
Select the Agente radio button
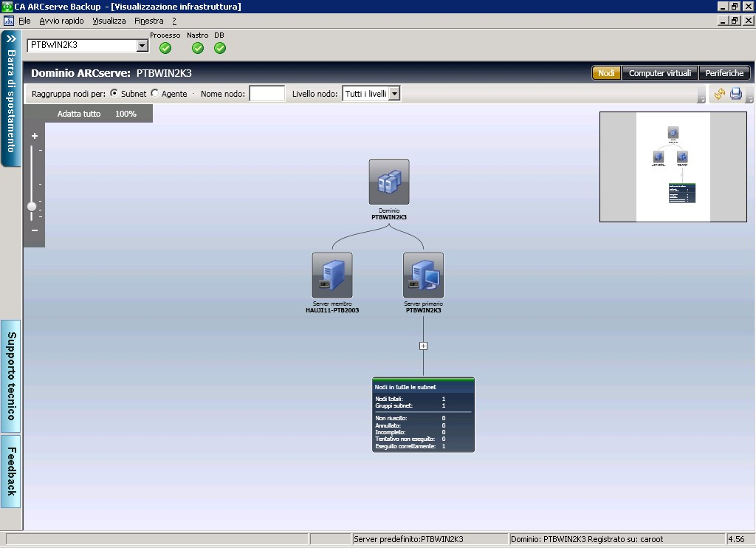coord(155,94)
